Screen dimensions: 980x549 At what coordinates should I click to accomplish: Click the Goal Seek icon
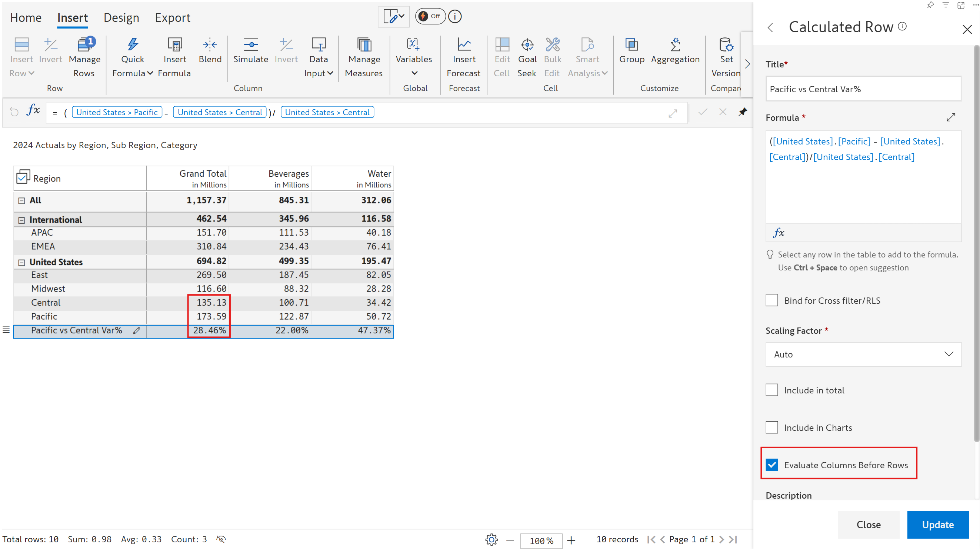pyautogui.click(x=527, y=45)
